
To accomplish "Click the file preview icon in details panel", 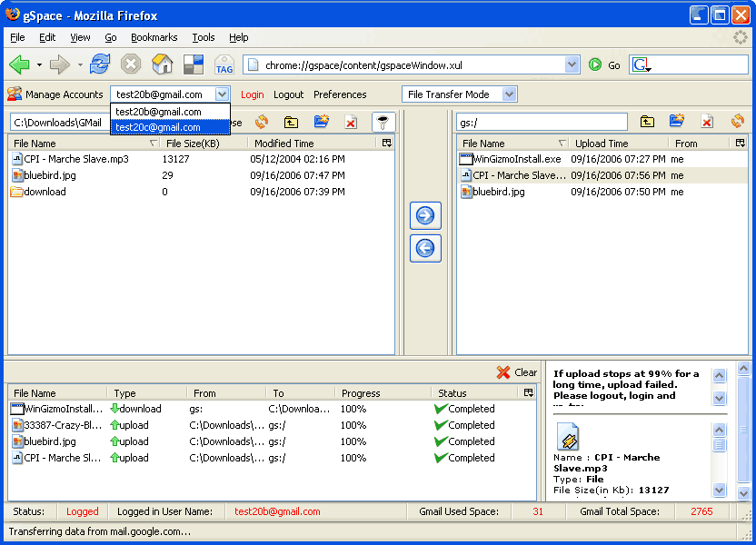I will 568,436.
